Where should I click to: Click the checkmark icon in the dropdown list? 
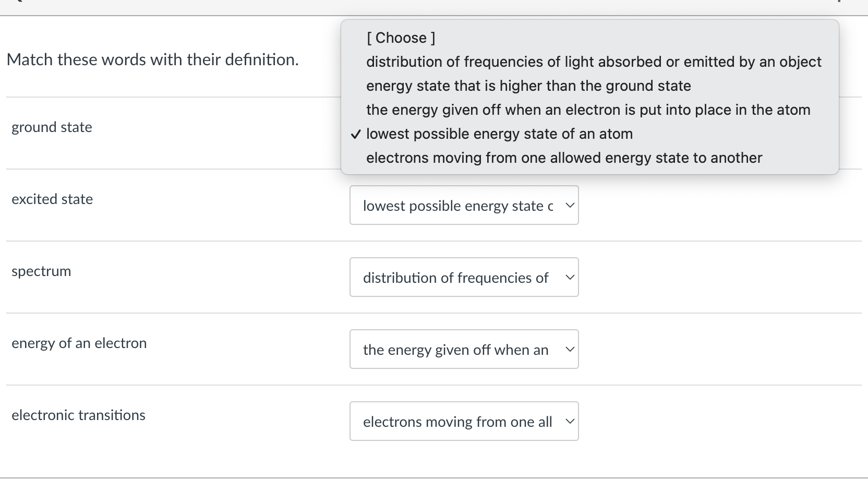point(356,134)
